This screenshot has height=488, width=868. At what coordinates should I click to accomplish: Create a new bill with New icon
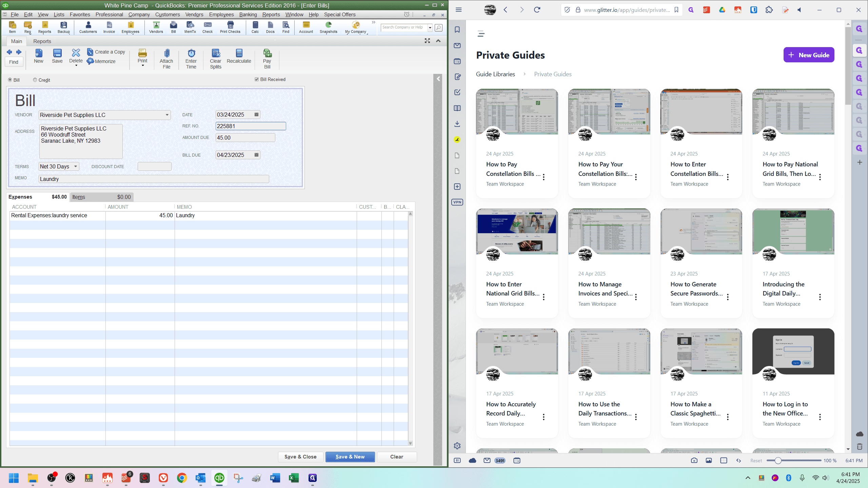[x=39, y=56]
